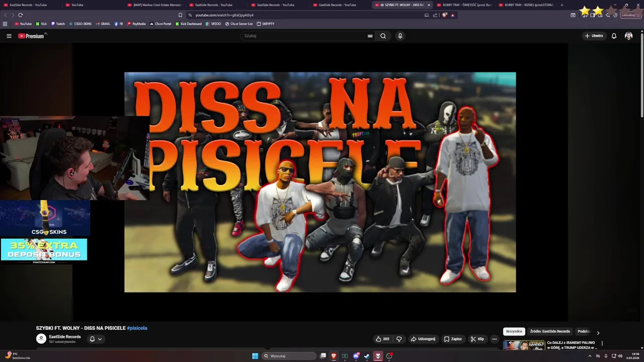Open more actions for the video
Image resolution: width=644 pixels, height=362 pixels.
click(494, 339)
